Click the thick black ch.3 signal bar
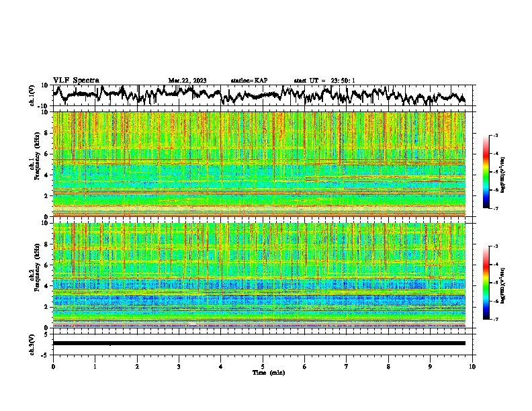This screenshot has height=411, width=532. [259, 343]
